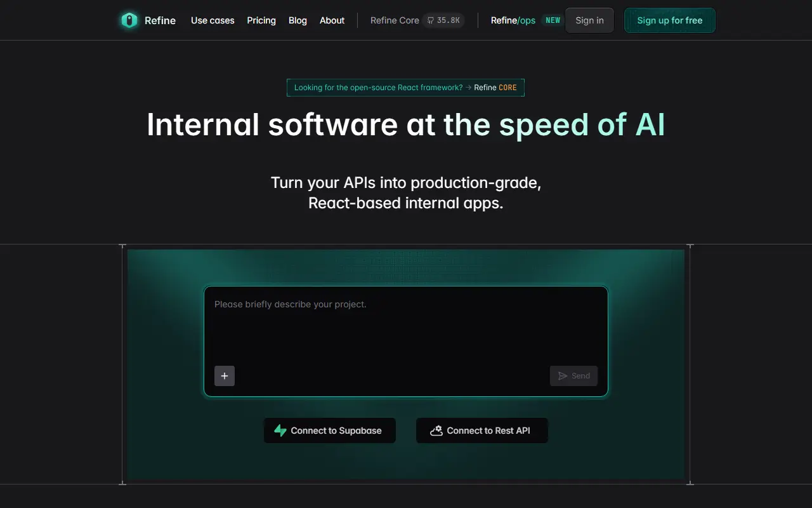Viewport: 812px width, 508px height.
Task: Choose Connect to Supabase
Action: (x=330, y=431)
